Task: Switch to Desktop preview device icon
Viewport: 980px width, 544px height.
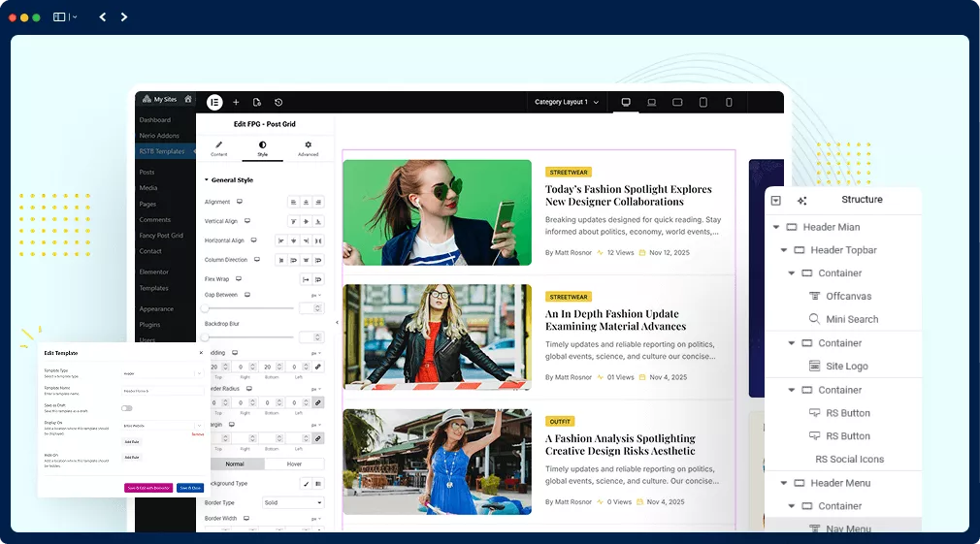Action: pos(626,103)
